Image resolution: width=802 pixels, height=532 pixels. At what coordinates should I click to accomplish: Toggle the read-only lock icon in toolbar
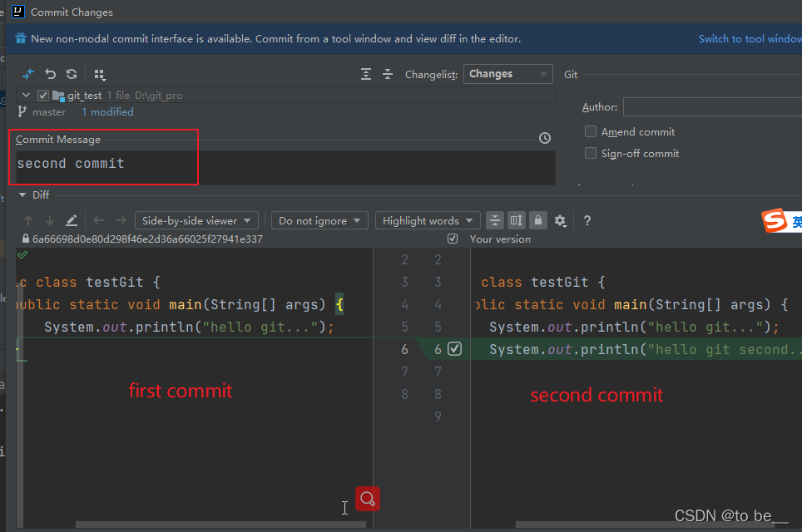pos(538,220)
